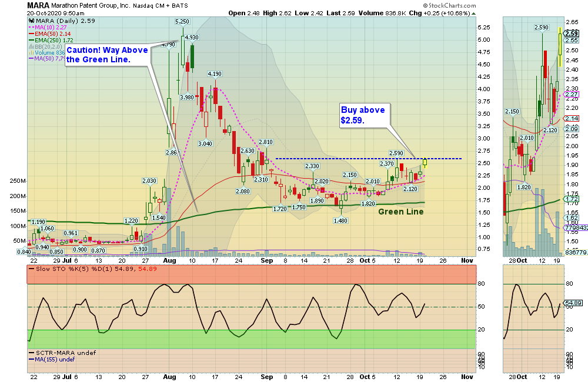Viewport: 588px width, 382px height.
Task: Click the purple line marker before MA(50)
Action: 32,59
